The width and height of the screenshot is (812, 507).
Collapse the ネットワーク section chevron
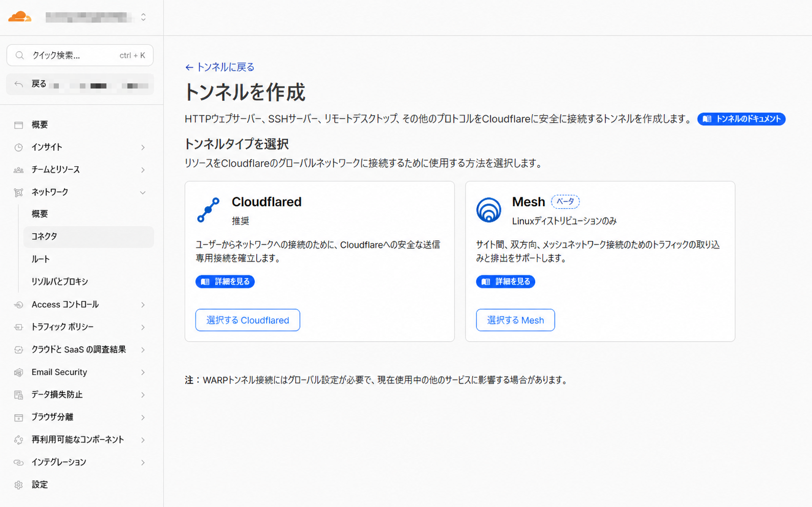143,192
